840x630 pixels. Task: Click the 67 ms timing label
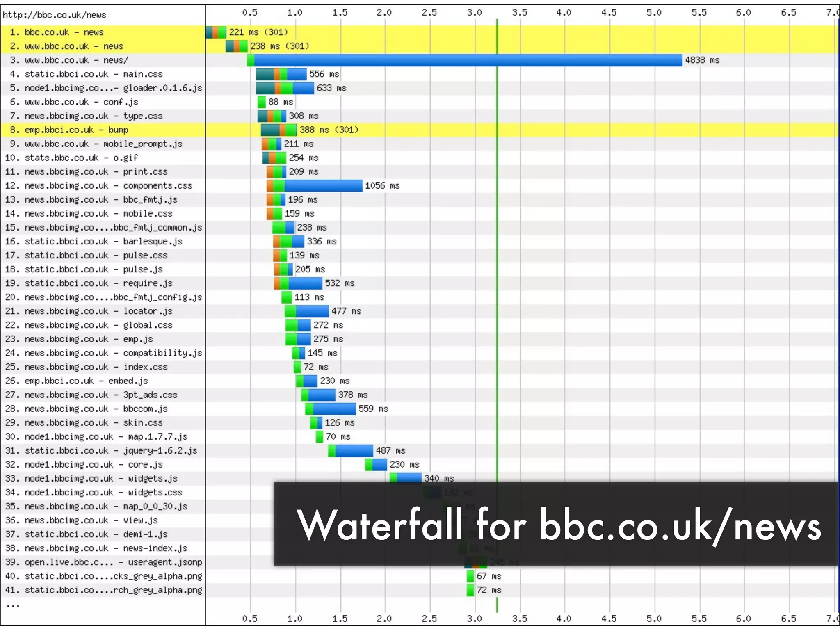point(489,576)
